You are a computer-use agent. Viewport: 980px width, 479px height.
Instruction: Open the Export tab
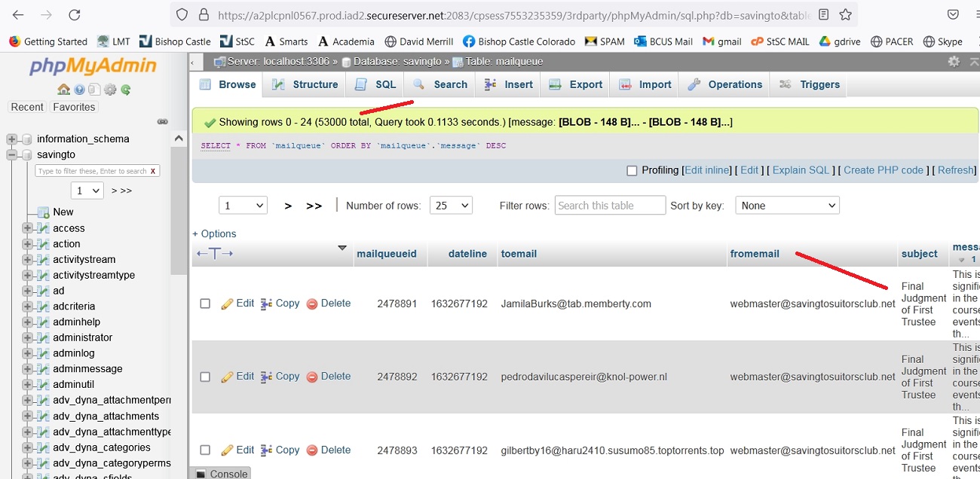click(576, 84)
